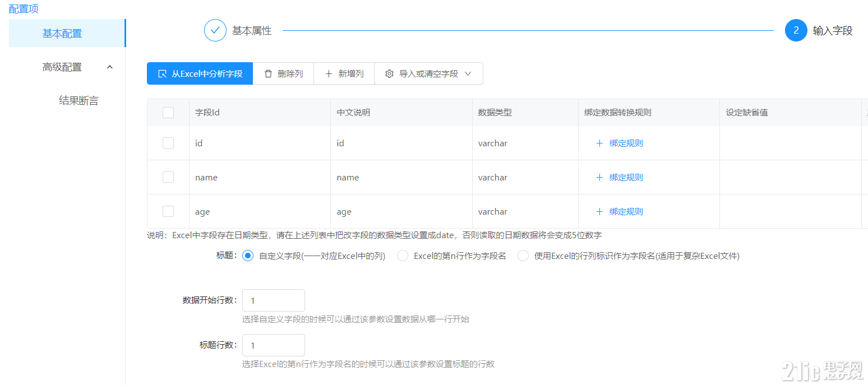The height and width of the screenshot is (385, 868).
Task: Click the gear icon on 导入或清空字段
Action: coord(389,73)
